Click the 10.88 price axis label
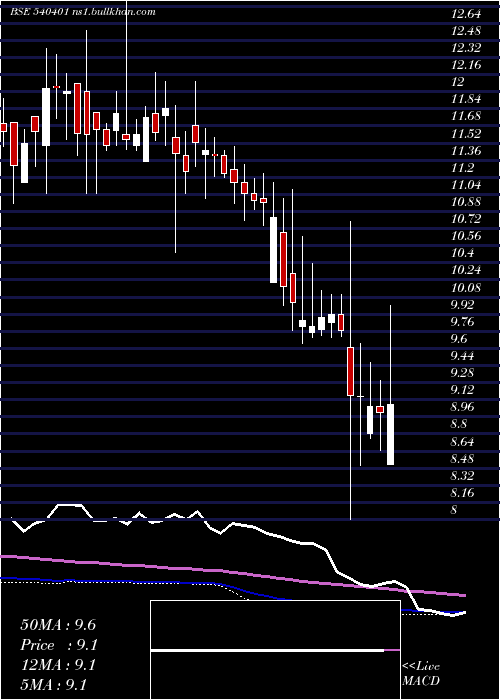500x700 pixels. coord(466,202)
